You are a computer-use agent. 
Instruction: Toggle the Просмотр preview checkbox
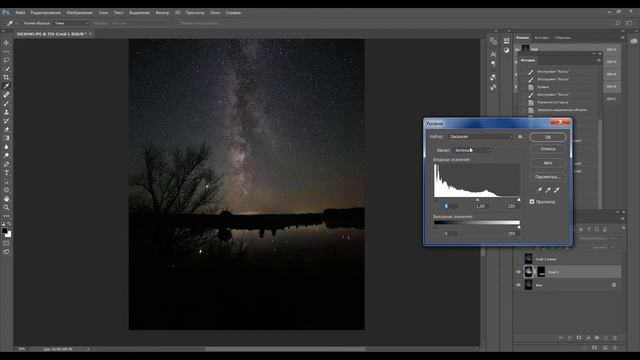[x=532, y=202]
